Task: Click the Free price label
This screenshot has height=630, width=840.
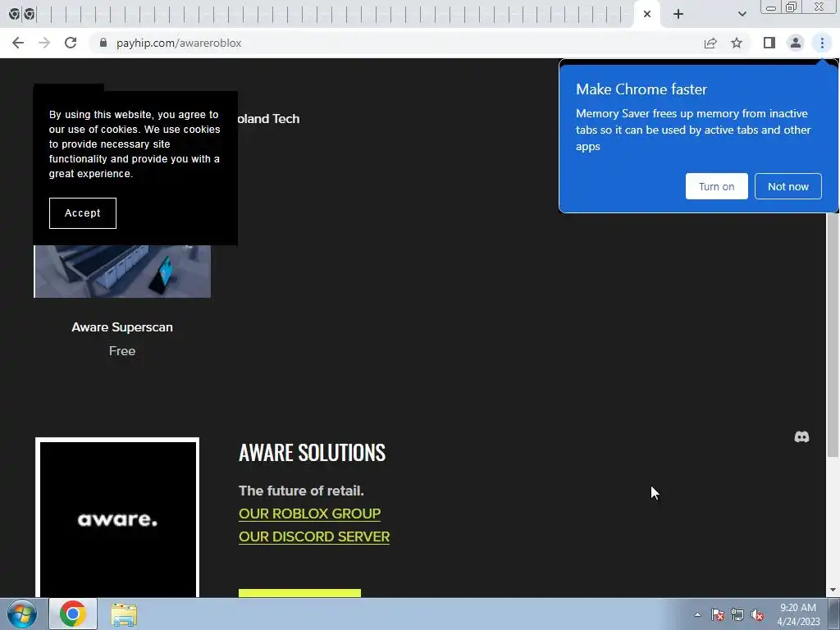Action: point(122,351)
